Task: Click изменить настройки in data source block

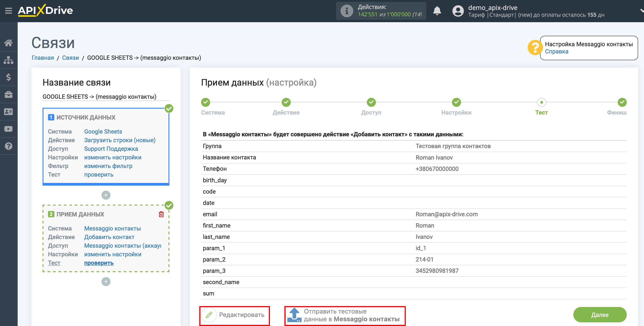Action: (x=113, y=157)
